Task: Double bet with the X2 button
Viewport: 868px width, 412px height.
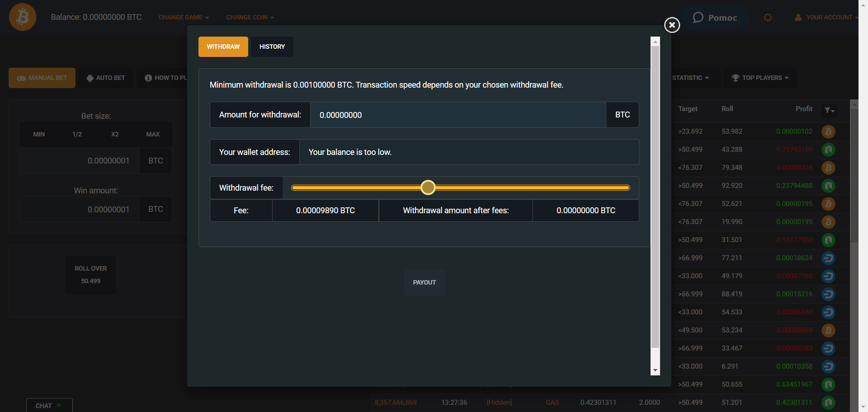Action: coord(115,134)
